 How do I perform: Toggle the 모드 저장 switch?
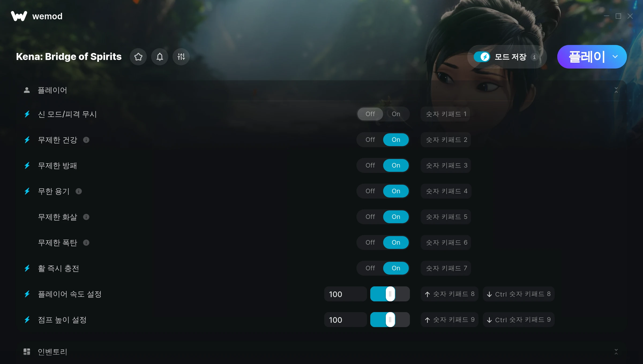click(482, 57)
